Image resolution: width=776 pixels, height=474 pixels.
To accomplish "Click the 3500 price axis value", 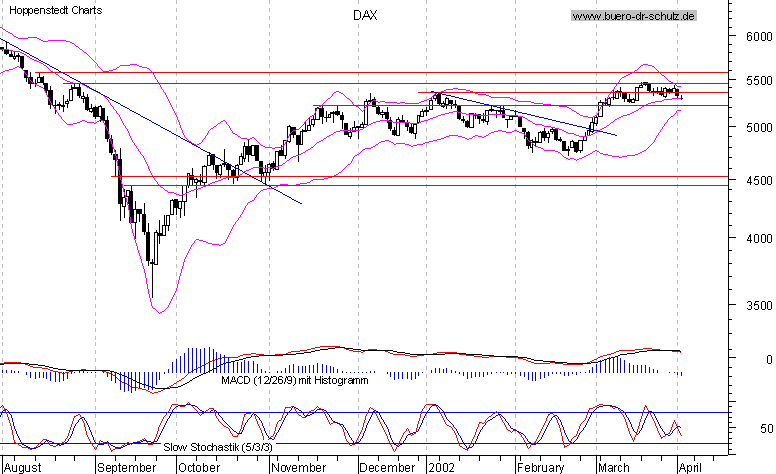I will pos(759,306).
